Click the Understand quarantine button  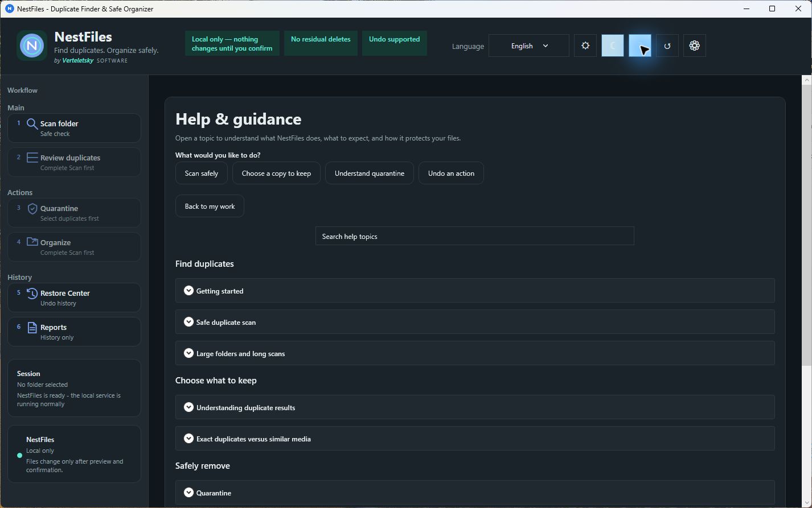[370, 173]
